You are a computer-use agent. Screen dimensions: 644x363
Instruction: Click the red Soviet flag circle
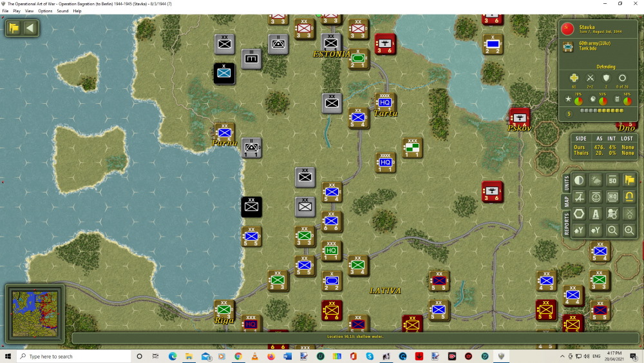click(567, 29)
